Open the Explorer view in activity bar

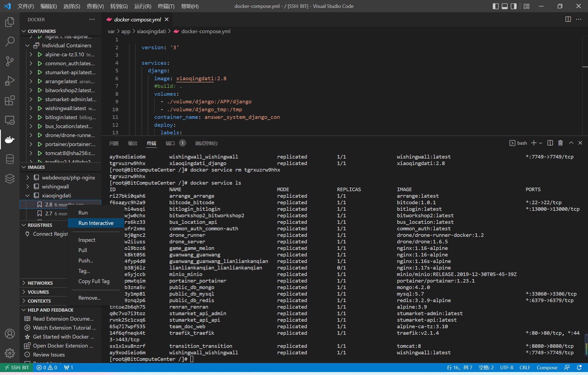[x=10, y=22]
